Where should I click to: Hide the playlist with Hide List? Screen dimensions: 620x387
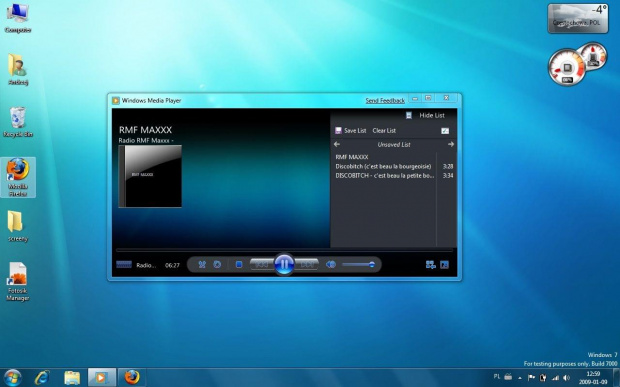(x=432, y=115)
